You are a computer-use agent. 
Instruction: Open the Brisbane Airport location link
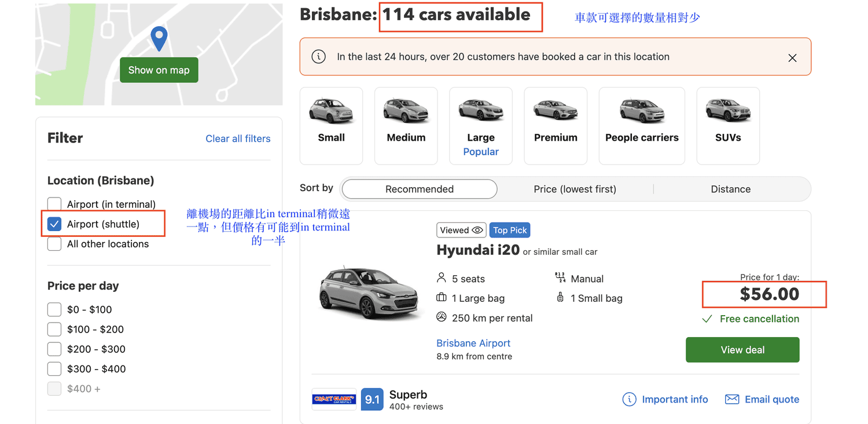473,343
